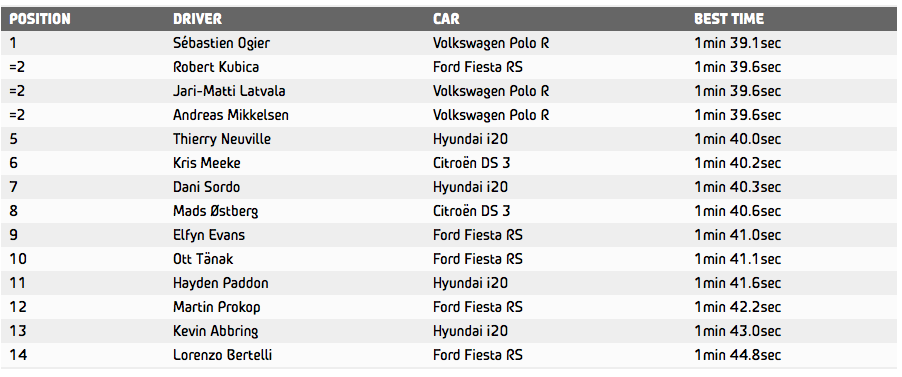The image size is (902, 377).
Task: Select Martin Prokop's row name
Action: tap(217, 307)
